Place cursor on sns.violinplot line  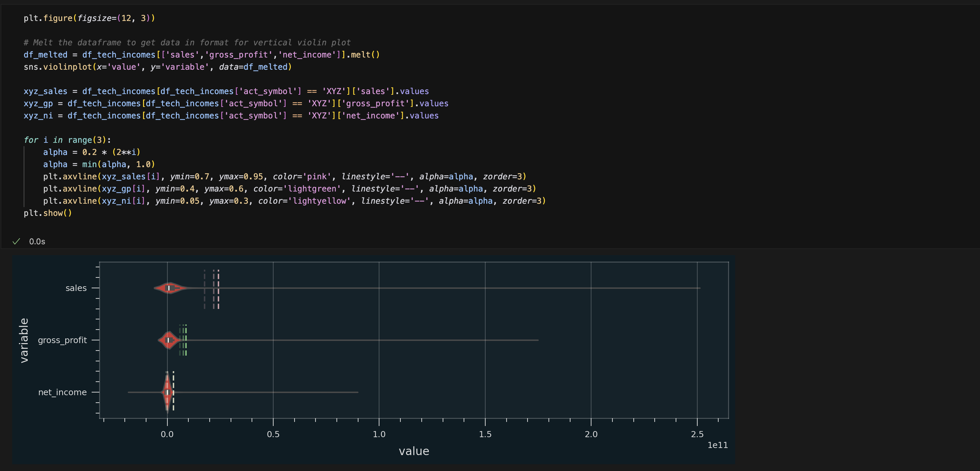(x=158, y=67)
